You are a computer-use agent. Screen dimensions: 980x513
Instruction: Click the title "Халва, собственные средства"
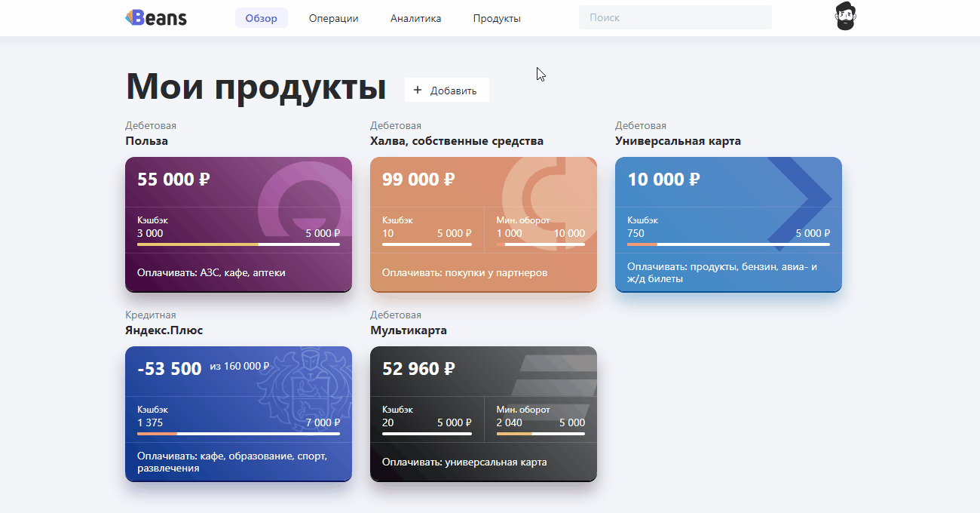[457, 141]
